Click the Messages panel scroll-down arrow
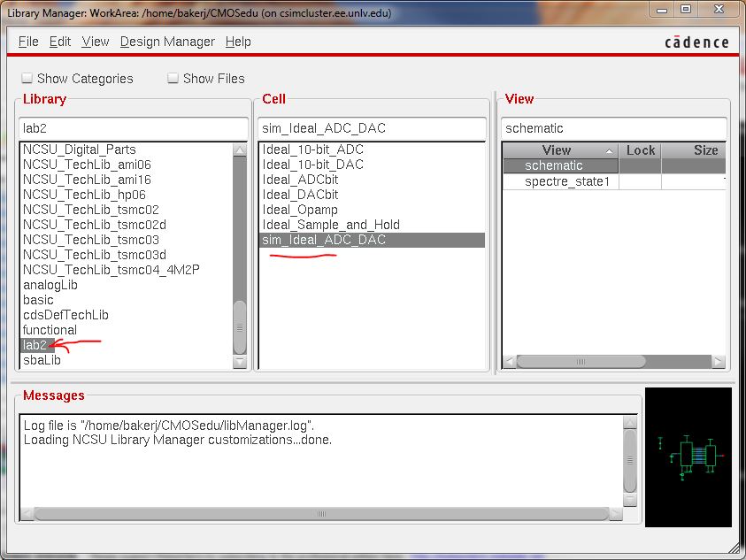 [630, 498]
